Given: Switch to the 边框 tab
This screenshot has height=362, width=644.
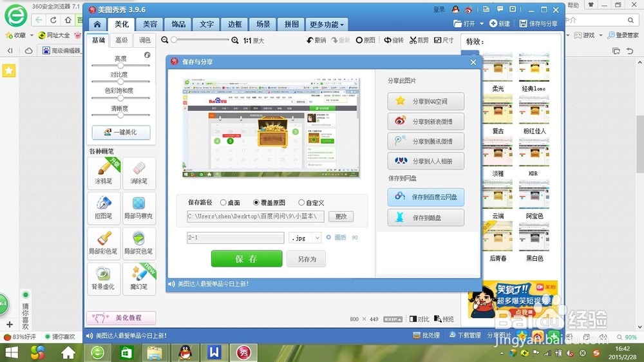Looking at the screenshot, I should pos(235,24).
